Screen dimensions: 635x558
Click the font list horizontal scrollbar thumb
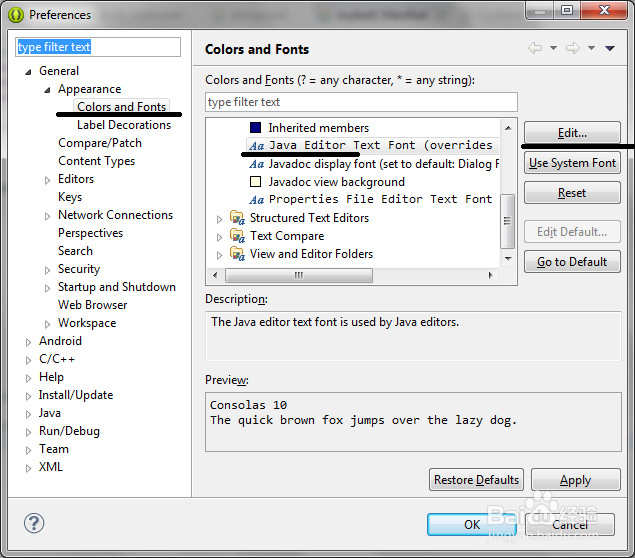coord(299,275)
